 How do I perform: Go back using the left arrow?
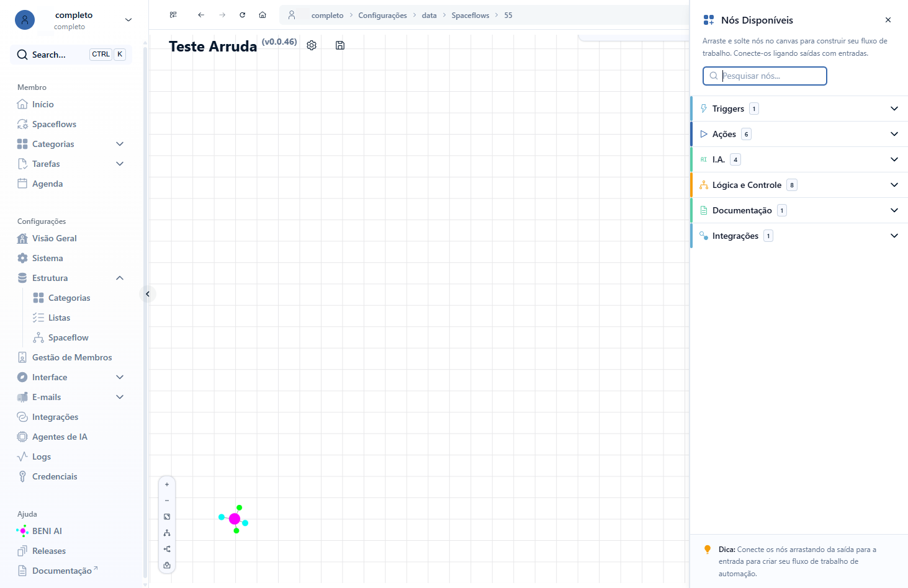click(x=201, y=15)
